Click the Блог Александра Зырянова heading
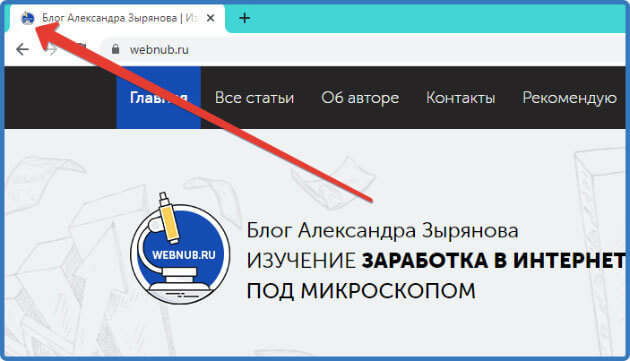The width and height of the screenshot is (630, 361). tap(382, 231)
